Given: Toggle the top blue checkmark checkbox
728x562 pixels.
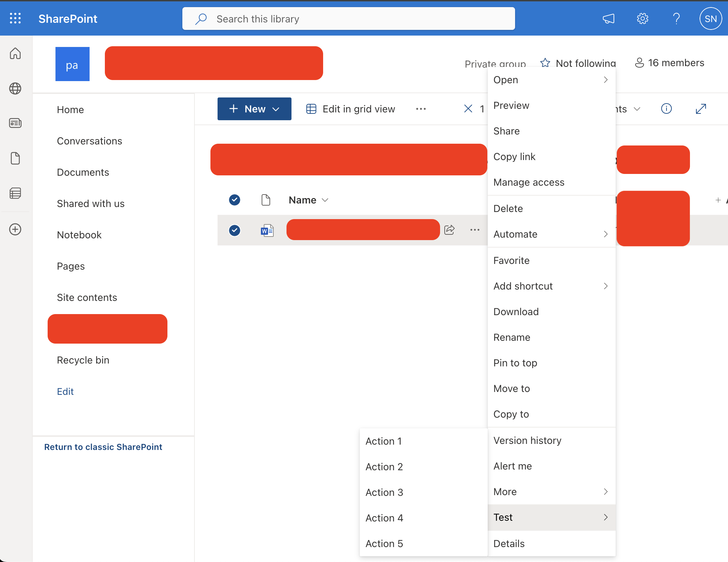Looking at the screenshot, I should 234,200.
